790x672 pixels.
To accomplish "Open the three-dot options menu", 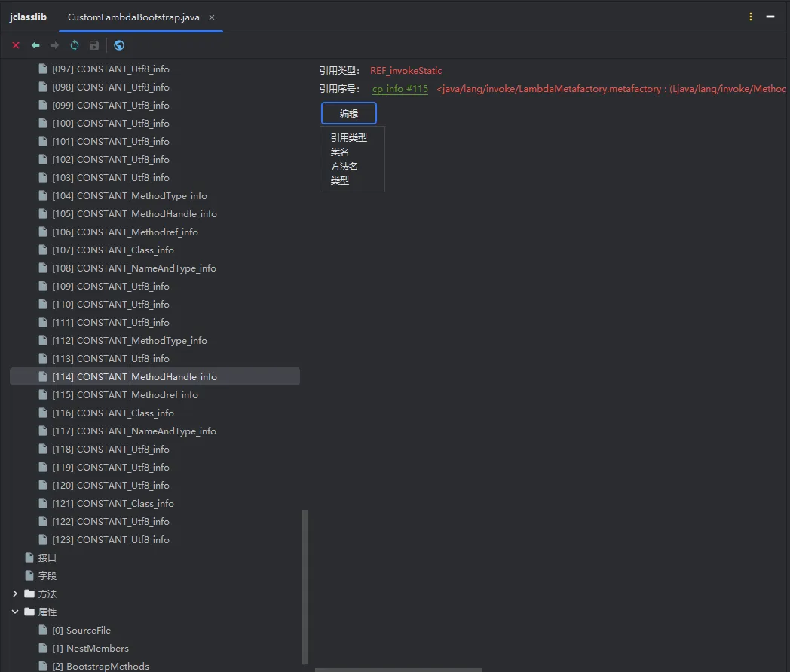I will coord(751,17).
